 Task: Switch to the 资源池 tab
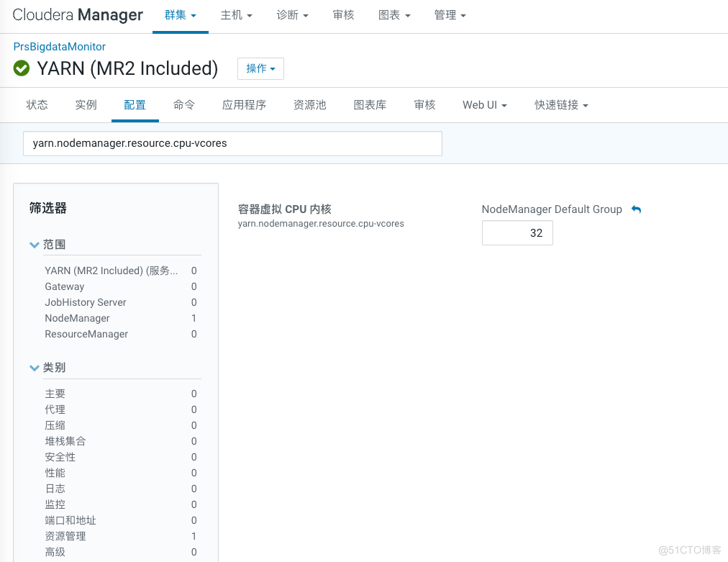coord(310,104)
